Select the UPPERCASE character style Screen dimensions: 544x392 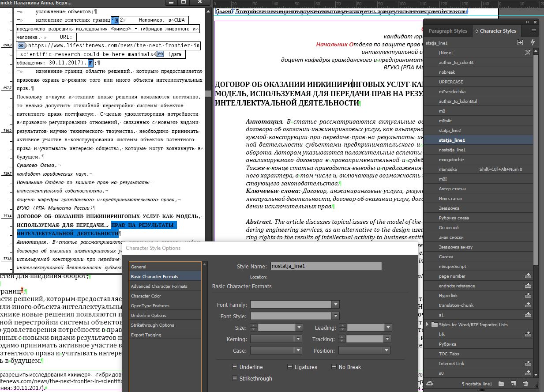click(x=478, y=82)
